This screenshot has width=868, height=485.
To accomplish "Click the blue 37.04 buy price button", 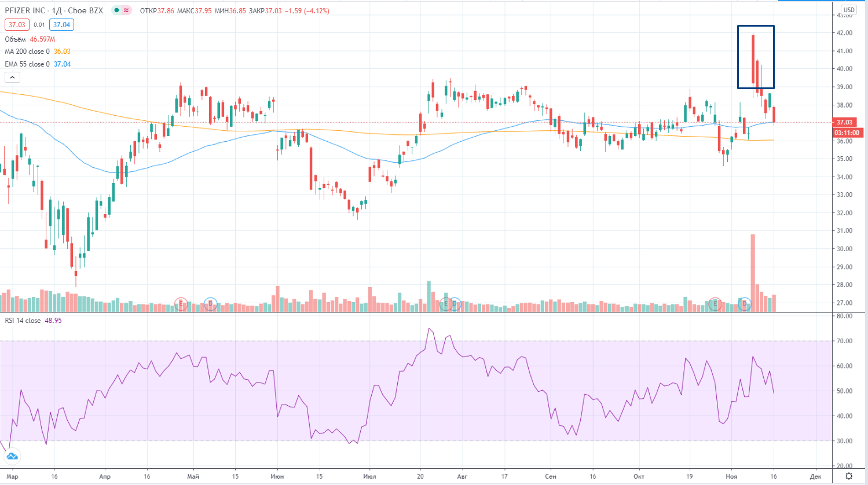I will click(61, 25).
